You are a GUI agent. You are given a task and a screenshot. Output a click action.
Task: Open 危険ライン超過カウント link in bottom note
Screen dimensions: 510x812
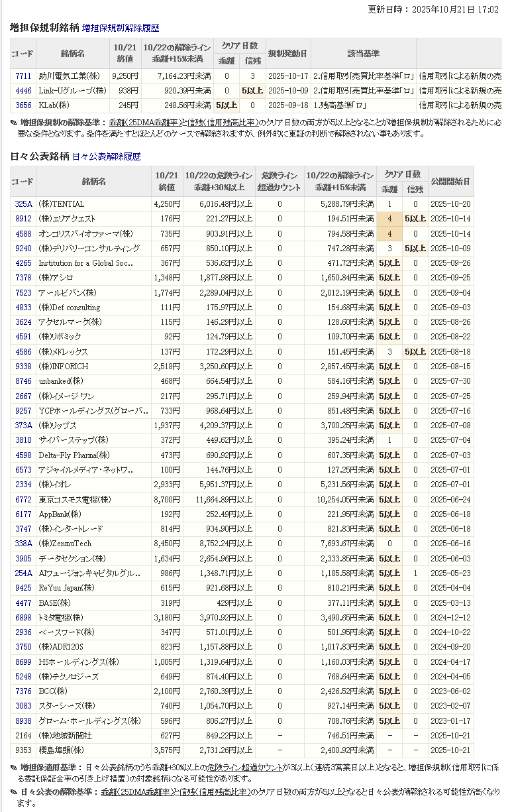pos(245,767)
